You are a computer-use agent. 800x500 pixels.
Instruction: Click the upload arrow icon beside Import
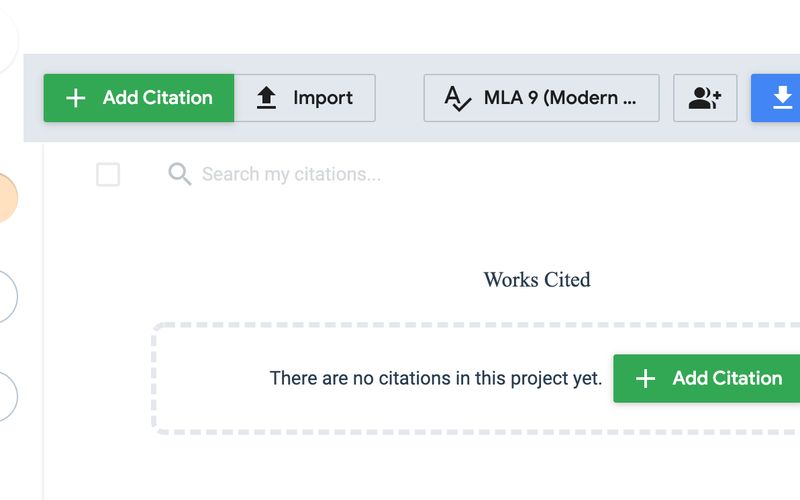266,98
